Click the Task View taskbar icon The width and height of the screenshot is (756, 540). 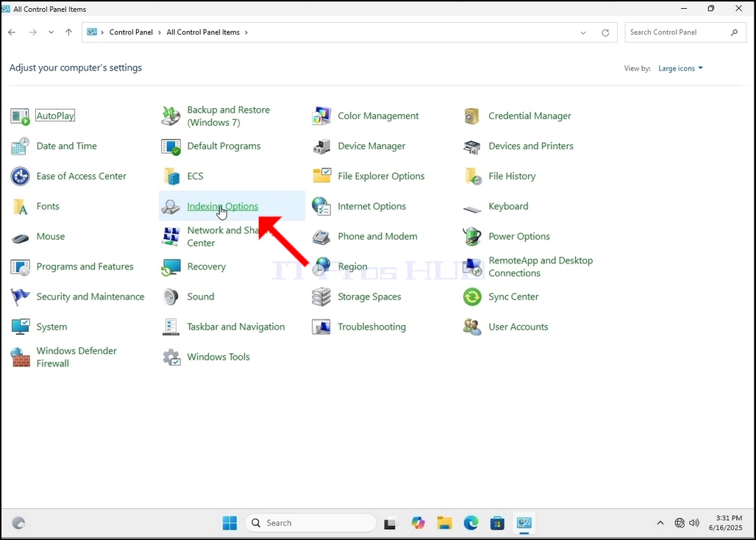pos(390,523)
